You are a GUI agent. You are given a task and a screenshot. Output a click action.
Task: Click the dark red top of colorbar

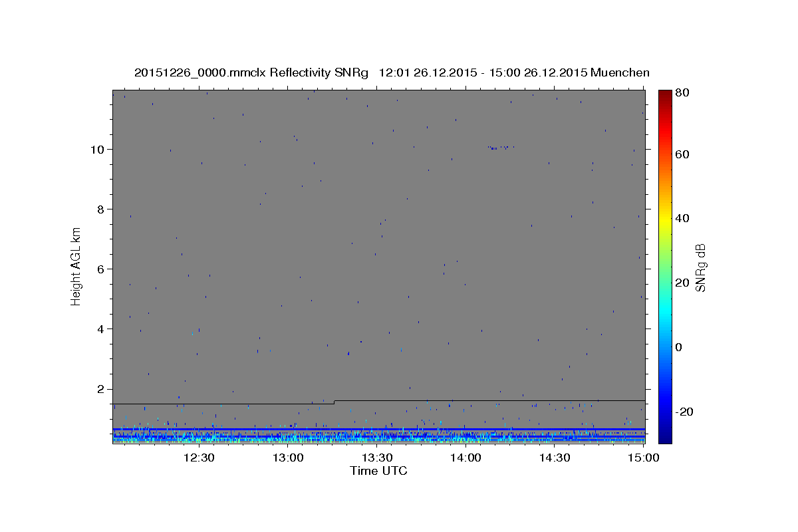[665, 95]
